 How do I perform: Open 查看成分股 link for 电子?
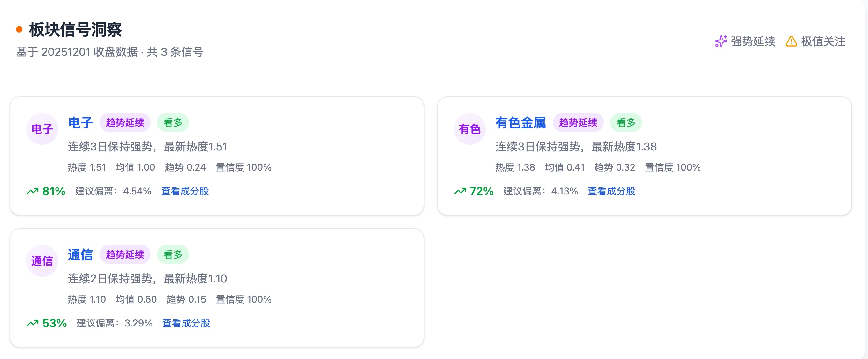pos(185,191)
